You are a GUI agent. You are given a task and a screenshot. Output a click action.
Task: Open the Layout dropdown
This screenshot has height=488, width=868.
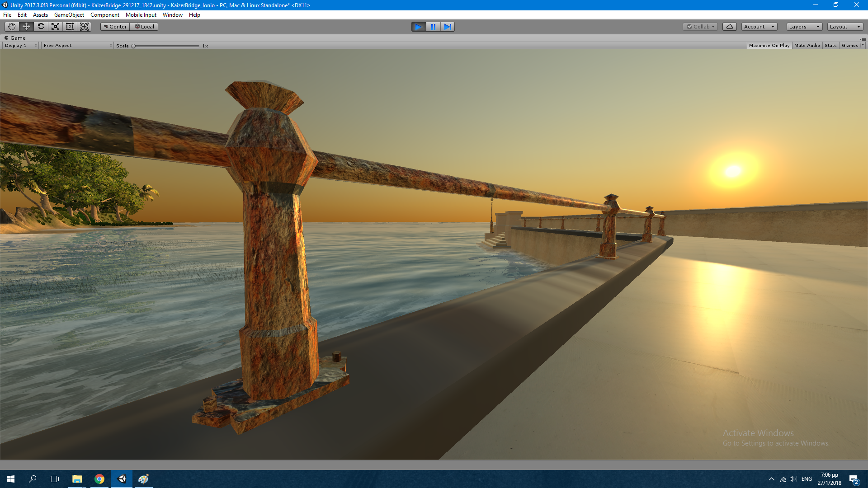tap(844, 27)
